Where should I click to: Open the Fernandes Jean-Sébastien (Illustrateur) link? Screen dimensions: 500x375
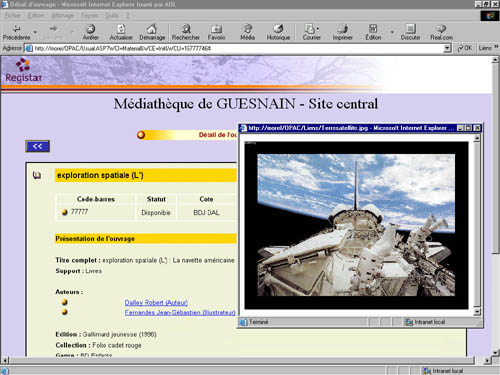(x=180, y=312)
